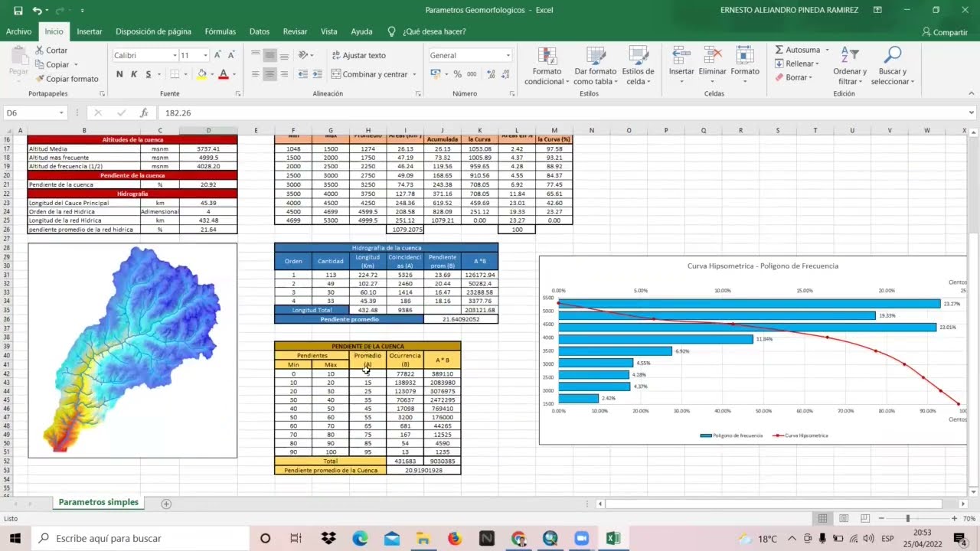The image size is (980, 551).
Task: Click the Excel icon in the taskbar
Action: click(x=612, y=538)
